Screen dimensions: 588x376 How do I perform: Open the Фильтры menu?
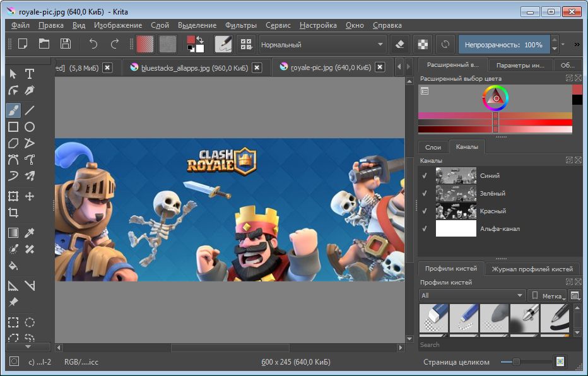240,25
